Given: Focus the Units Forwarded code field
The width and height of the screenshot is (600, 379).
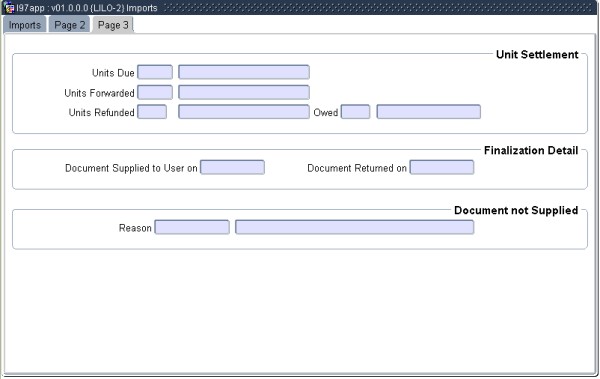Looking at the screenshot, I should click(155, 93).
